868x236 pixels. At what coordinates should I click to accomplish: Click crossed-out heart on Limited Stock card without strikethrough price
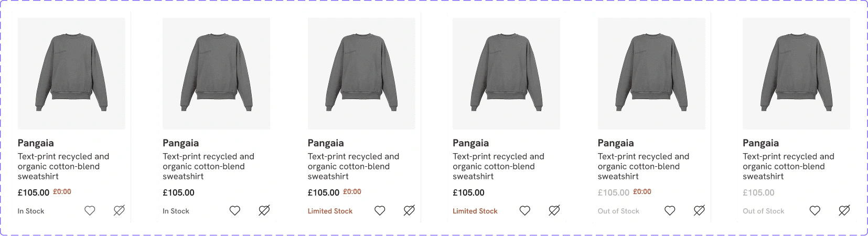(x=554, y=211)
